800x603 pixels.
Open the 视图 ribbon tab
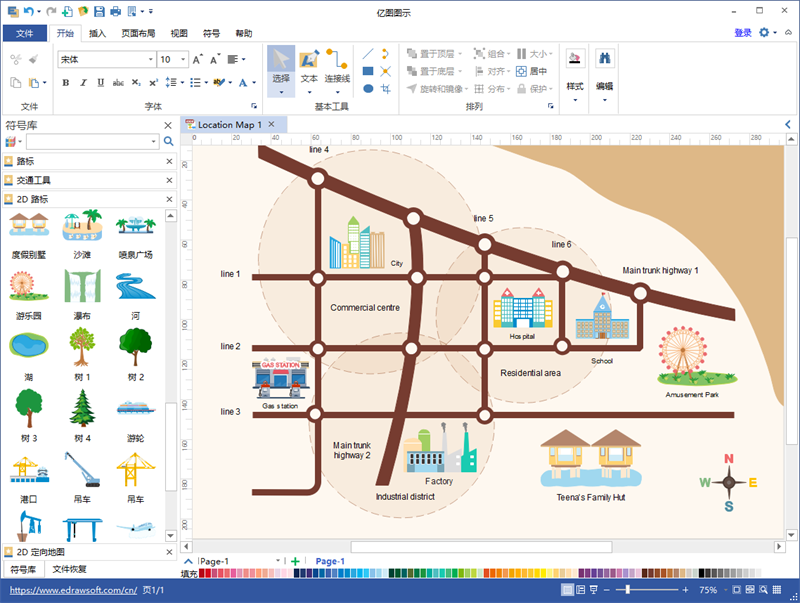[x=179, y=33]
